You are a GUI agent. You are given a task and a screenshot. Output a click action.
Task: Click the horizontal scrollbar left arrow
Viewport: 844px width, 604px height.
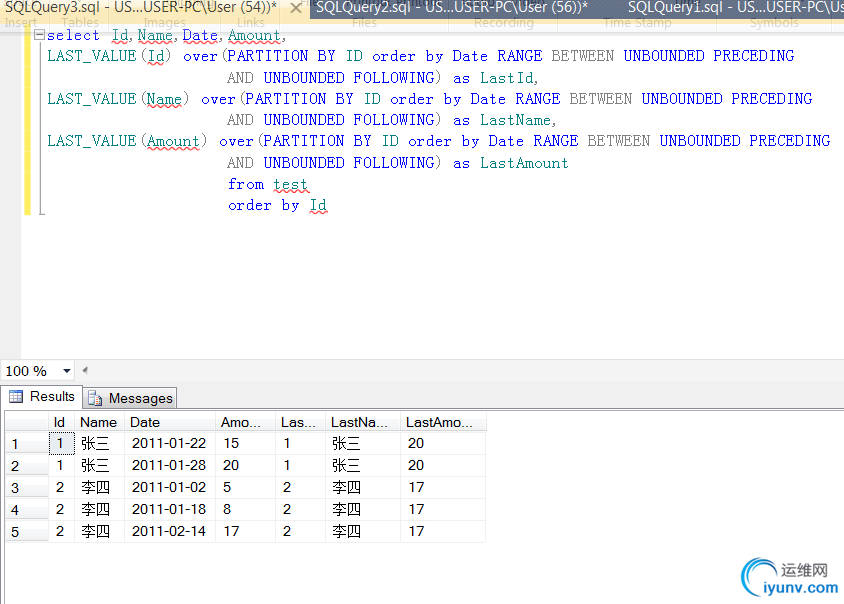(x=85, y=370)
